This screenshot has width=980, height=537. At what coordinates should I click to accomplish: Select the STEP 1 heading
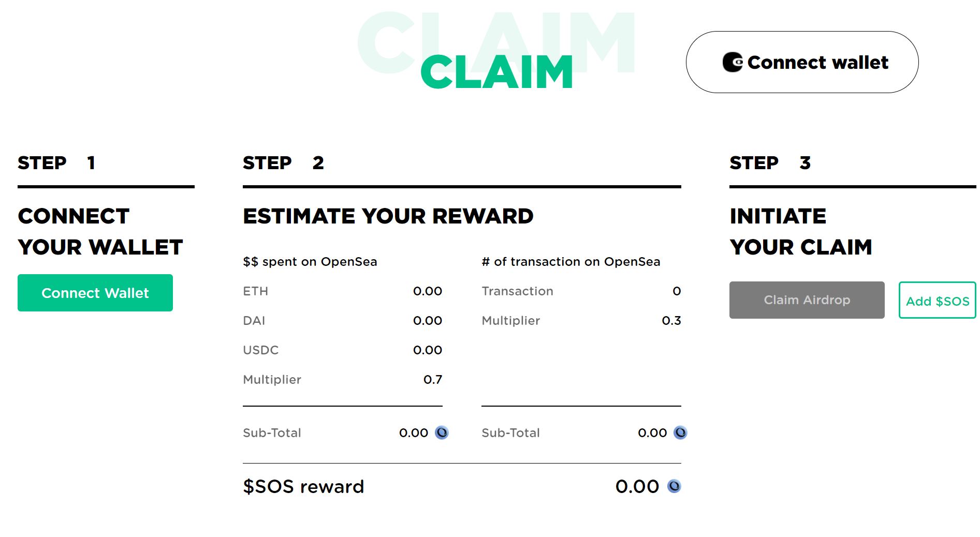(56, 163)
